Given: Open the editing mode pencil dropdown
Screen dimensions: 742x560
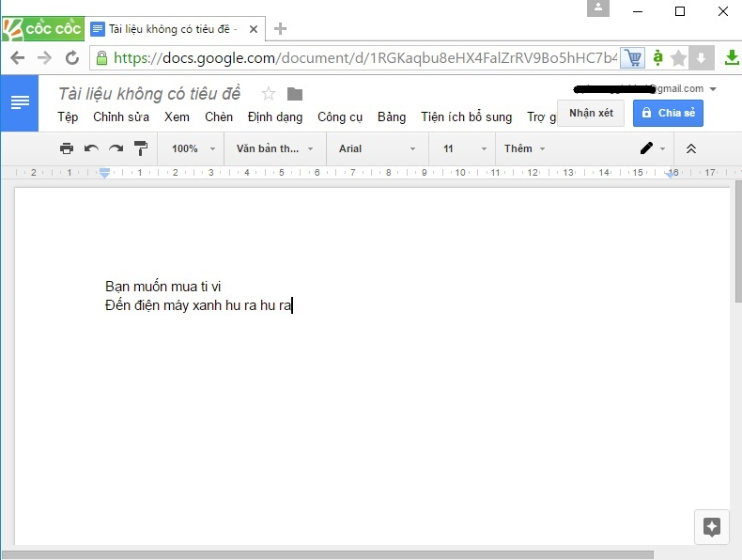Looking at the screenshot, I should coord(653,148).
